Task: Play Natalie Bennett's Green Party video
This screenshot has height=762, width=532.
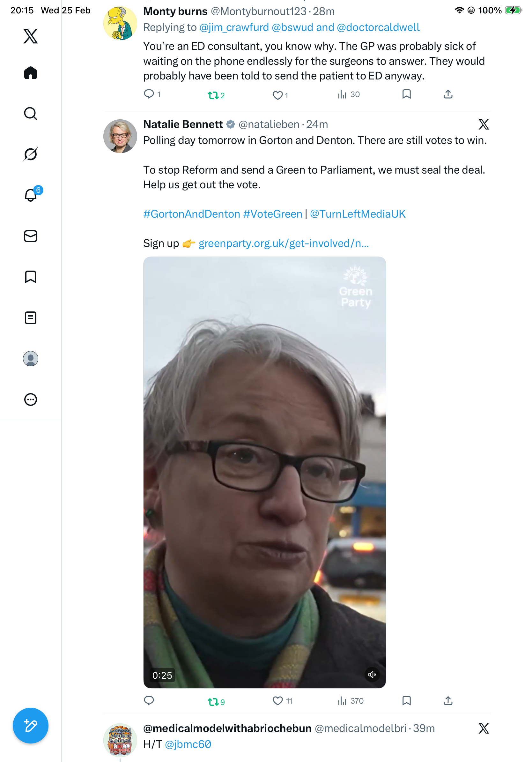Action: tap(264, 472)
